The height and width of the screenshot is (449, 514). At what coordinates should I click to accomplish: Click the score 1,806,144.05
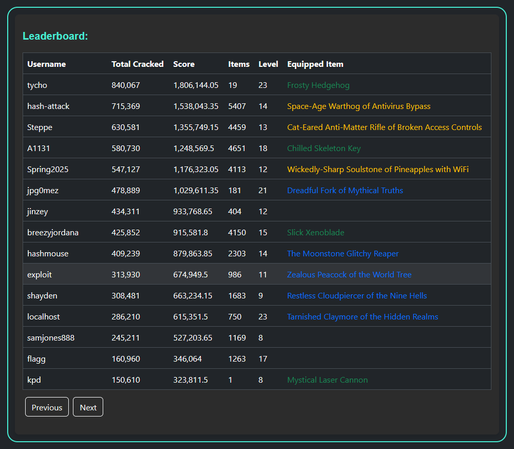[x=196, y=85]
